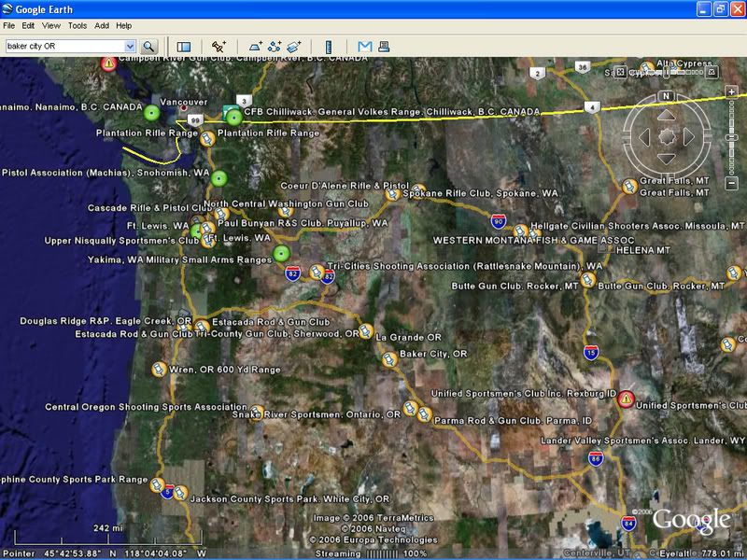The height and width of the screenshot is (560, 747).
Task: Click the 'HELENA MT' label
Action: pos(643,250)
